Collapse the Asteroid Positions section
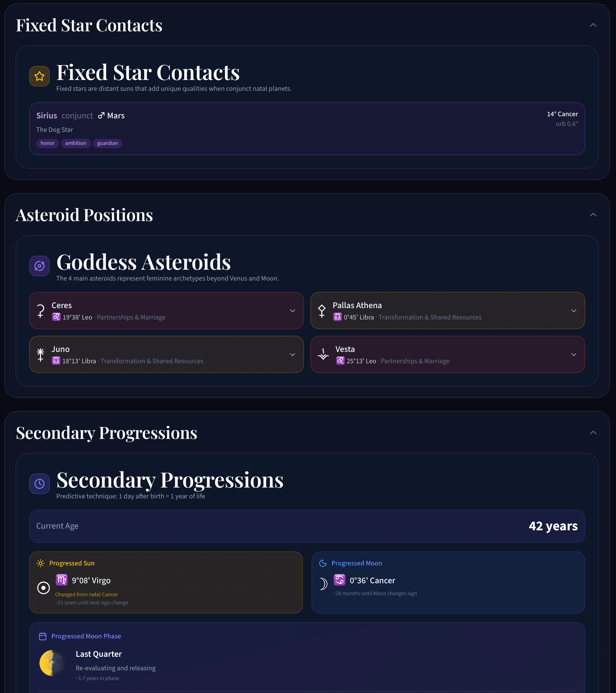This screenshot has height=693, width=616. point(593,214)
